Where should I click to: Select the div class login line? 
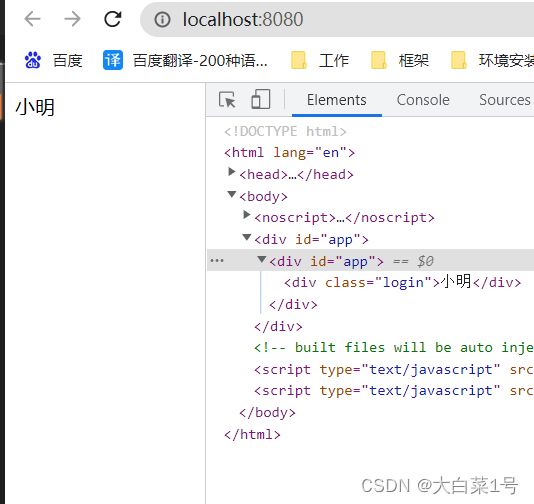click(403, 282)
